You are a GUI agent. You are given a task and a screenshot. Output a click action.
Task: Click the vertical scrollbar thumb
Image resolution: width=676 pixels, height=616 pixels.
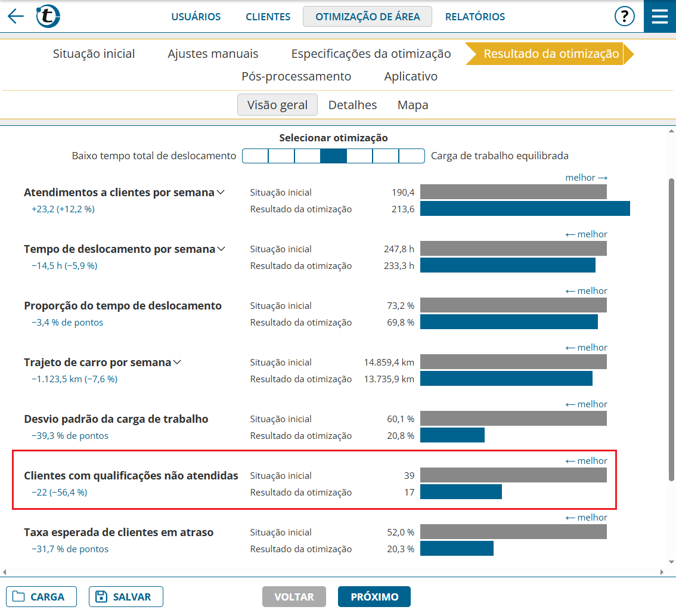(x=671, y=330)
